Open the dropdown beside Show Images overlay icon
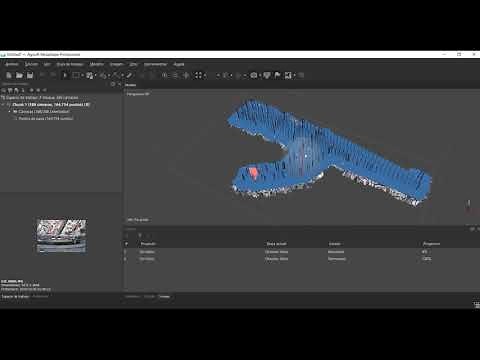 [x=294, y=76]
